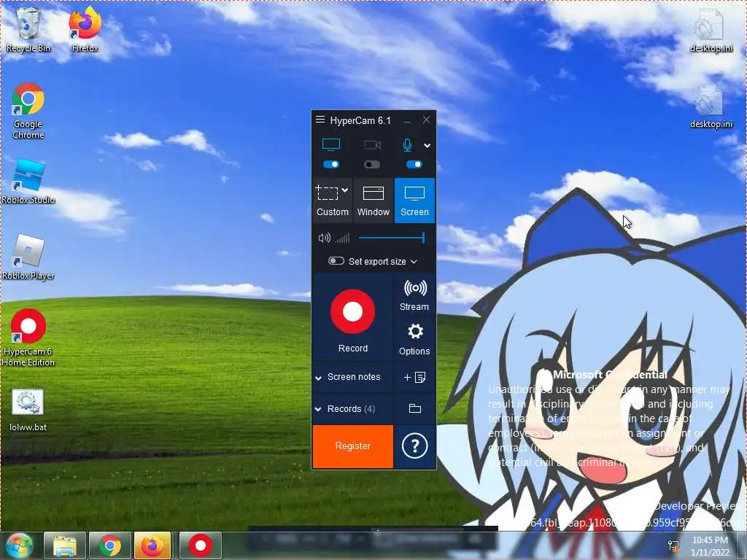Viewport: 747px width, 560px height.
Task: Select the Custom region capture mode
Action: [332, 201]
